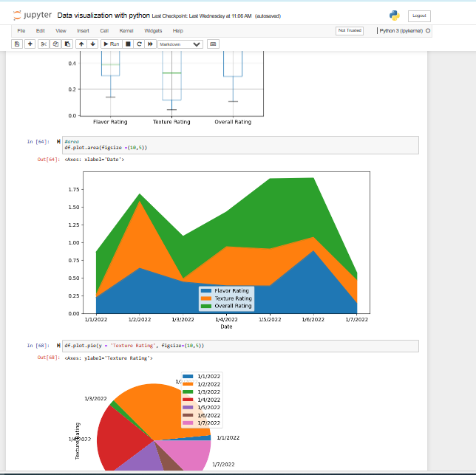The width and height of the screenshot is (476, 475).
Task: Click the Out[68] output prompt
Action: click(49, 358)
